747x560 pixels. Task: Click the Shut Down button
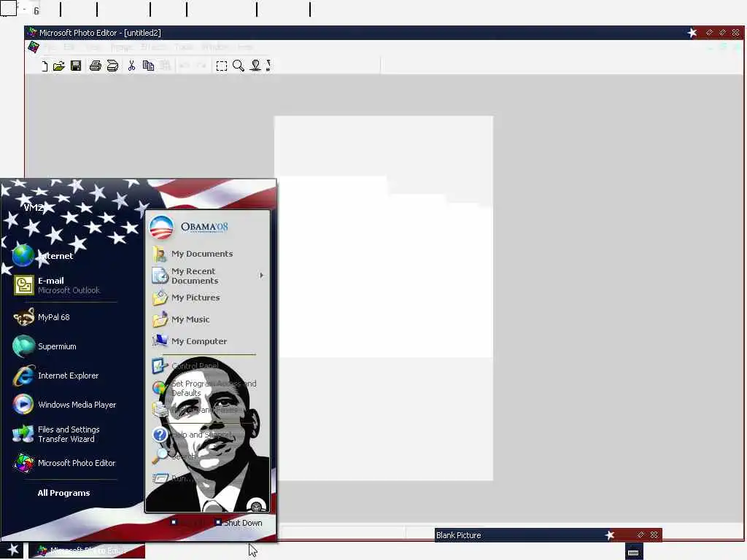tap(239, 523)
